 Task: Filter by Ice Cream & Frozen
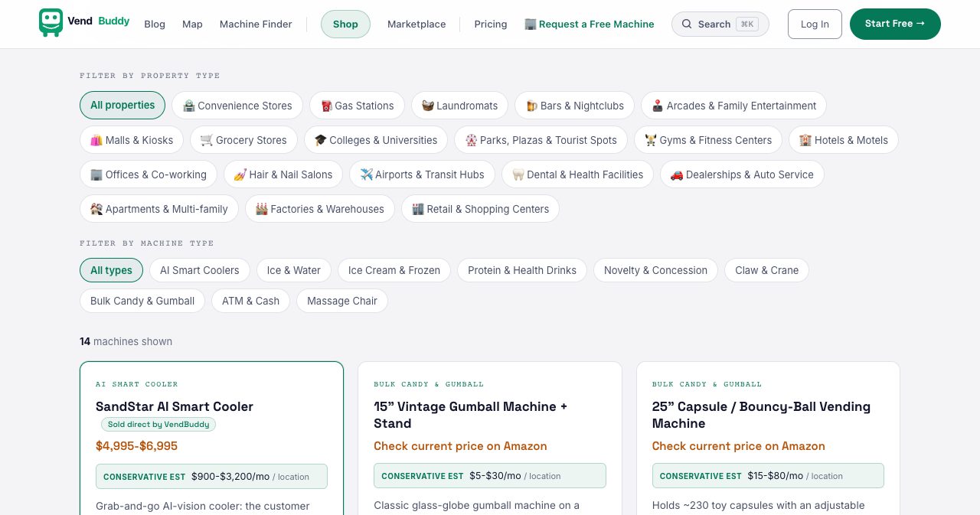pos(394,270)
